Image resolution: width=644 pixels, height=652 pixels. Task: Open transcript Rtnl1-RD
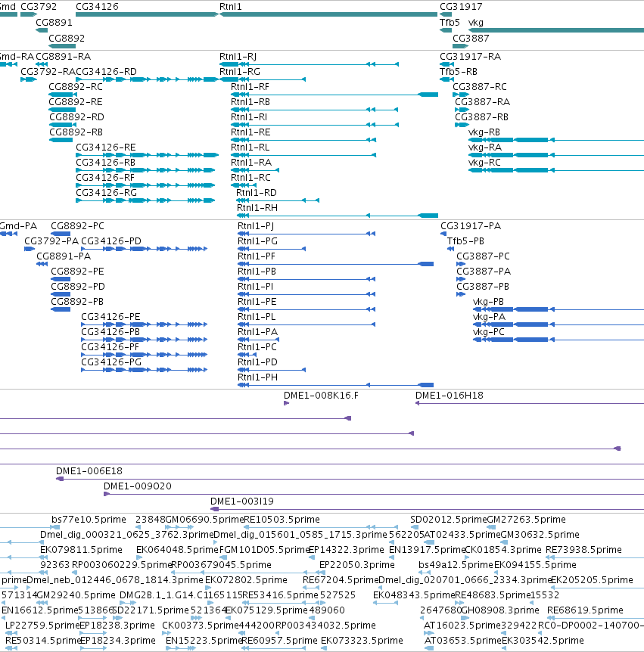click(x=257, y=193)
